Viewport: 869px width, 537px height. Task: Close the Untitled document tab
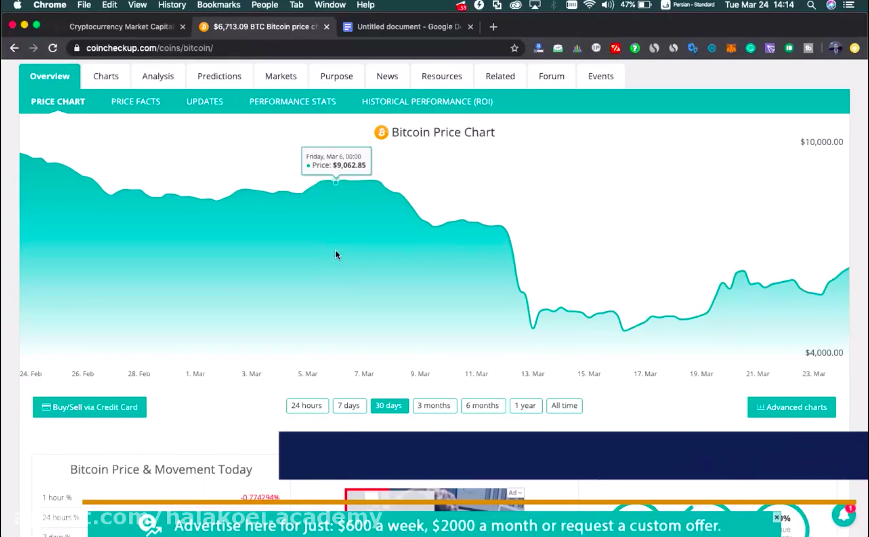click(471, 27)
